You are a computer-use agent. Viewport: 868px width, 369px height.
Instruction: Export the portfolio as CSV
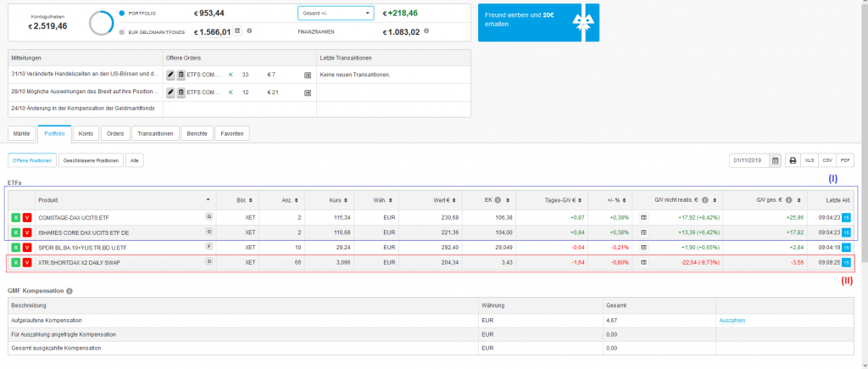tap(827, 160)
